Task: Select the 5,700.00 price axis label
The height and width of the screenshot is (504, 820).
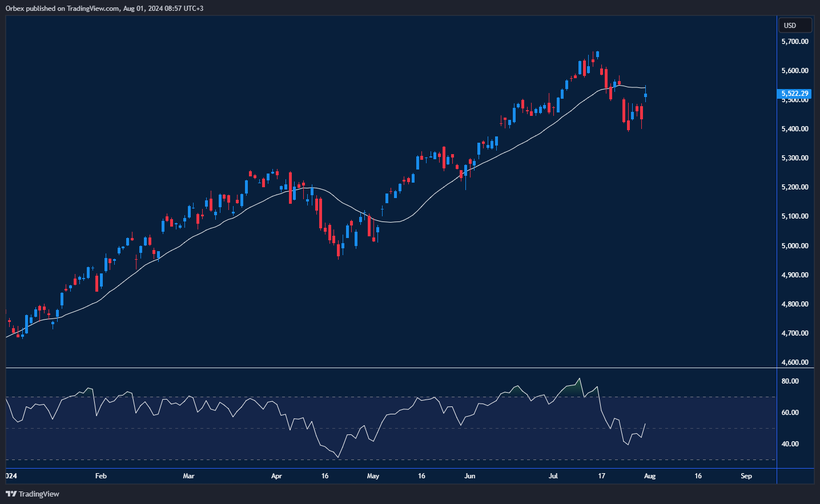Action: 795,42
